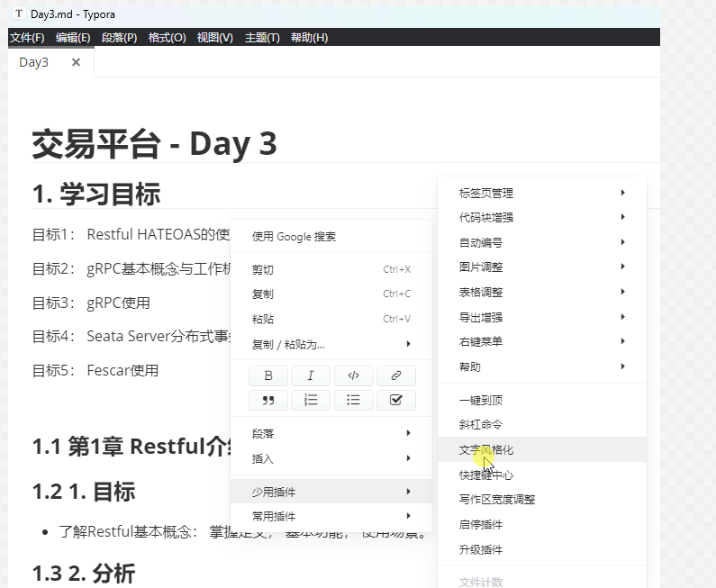Select 升级插件 plugin entry

pyautogui.click(x=542, y=549)
